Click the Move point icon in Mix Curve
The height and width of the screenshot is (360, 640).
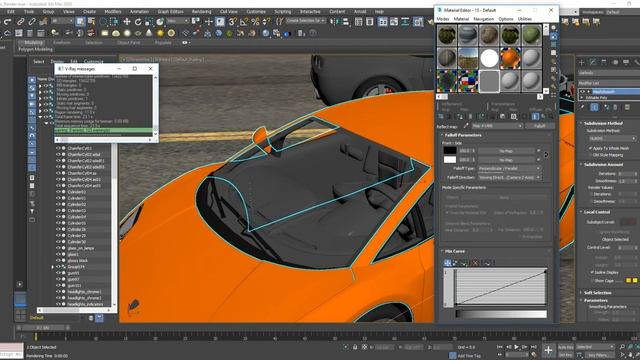(448, 263)
